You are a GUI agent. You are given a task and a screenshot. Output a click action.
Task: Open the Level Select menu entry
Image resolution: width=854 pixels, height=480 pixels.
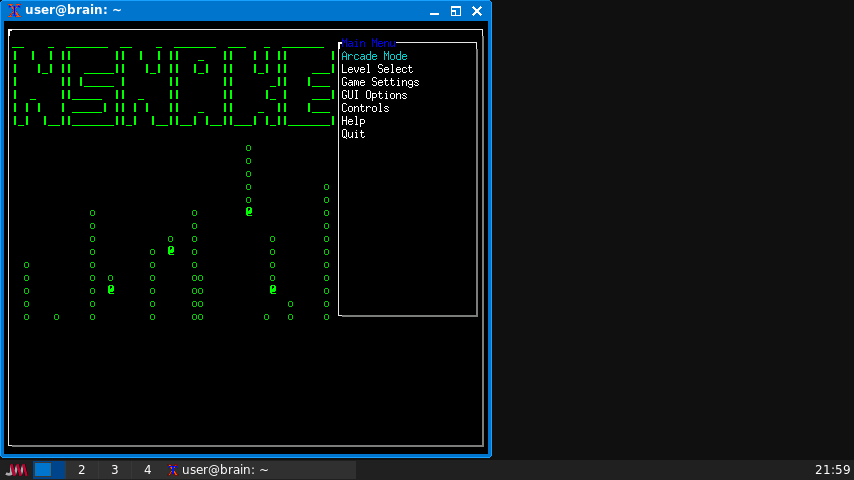377,69
